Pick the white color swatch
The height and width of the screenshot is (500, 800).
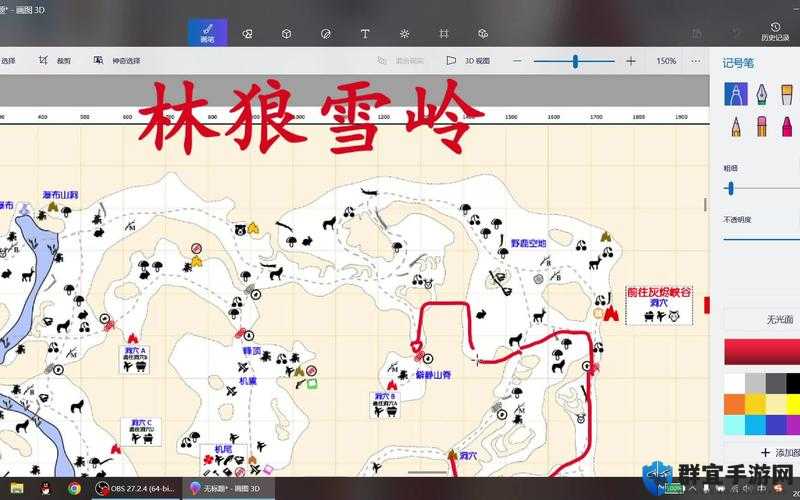[x=734, y=384]
